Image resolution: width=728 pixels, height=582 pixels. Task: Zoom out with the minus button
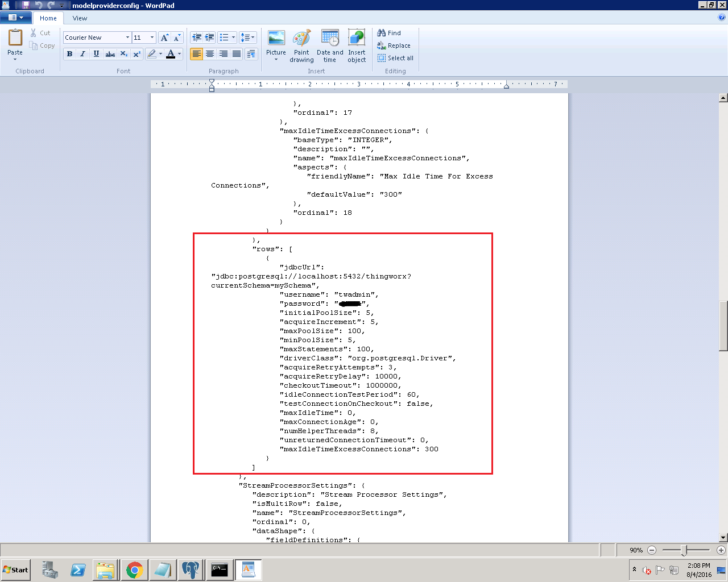pos(652,550)
